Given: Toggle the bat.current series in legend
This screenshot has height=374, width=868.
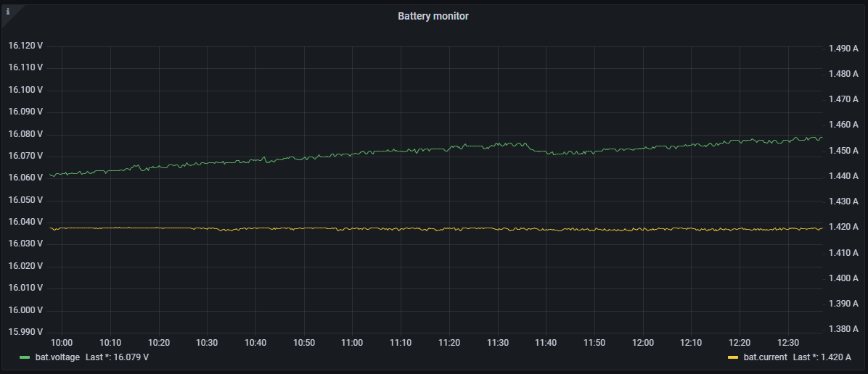Looking at the screenshot, I should pyautogui.click(x=766, y=357).
